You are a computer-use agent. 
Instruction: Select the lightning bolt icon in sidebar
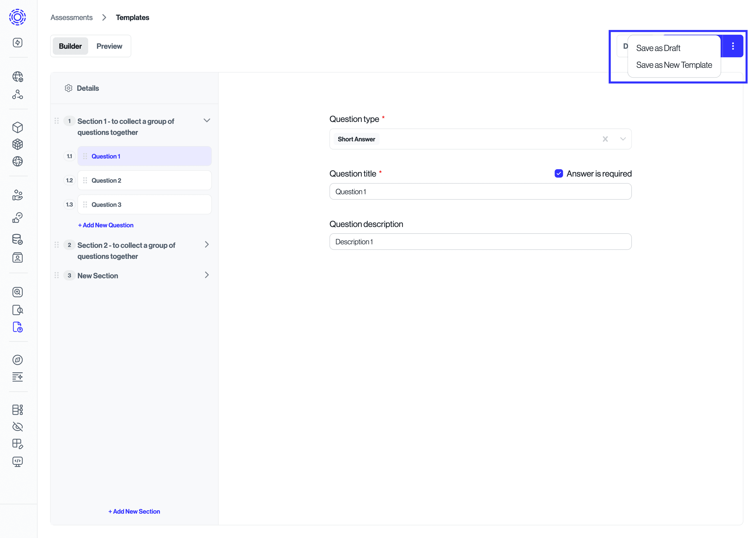click(x=18, y=42)
